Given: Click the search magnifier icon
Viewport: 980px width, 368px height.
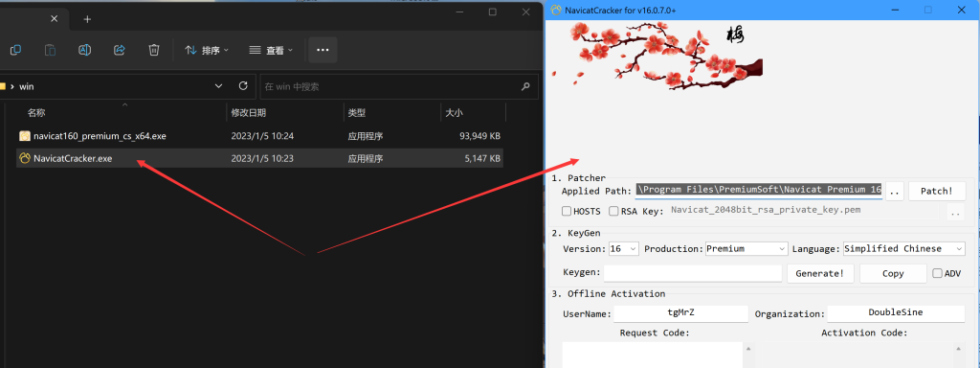Looking at the screenshot, I should click(525, 86).
